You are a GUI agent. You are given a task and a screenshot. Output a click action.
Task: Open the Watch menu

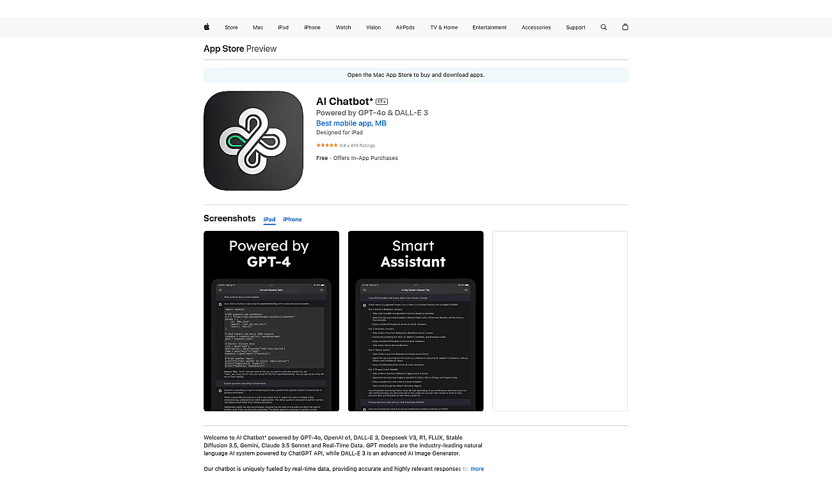tap(344, 28)
